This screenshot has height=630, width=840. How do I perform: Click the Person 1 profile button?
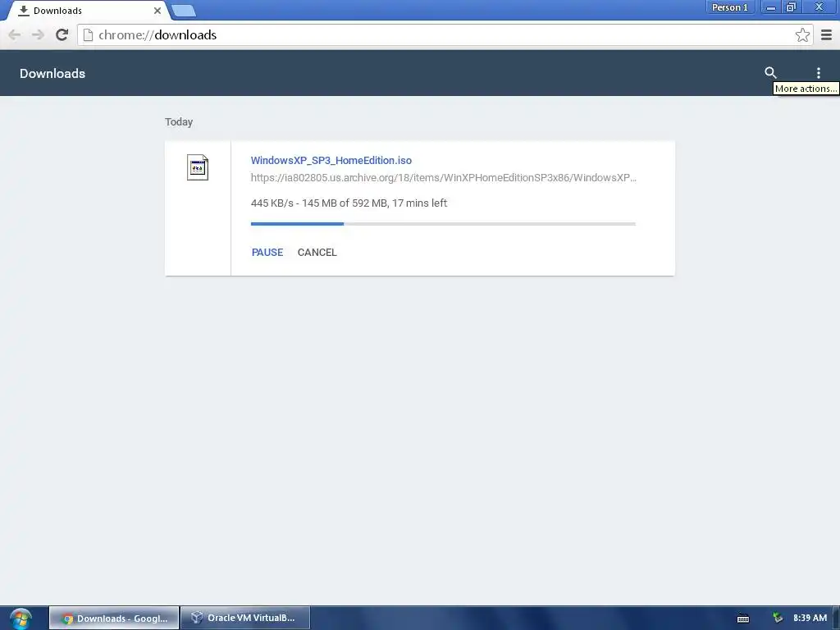pos(729,7)
